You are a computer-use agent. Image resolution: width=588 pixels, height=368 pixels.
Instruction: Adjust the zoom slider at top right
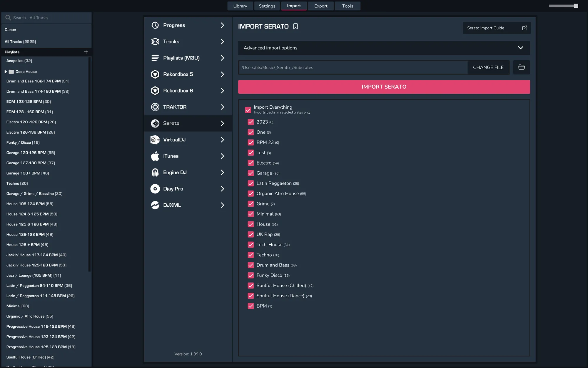pos(576,6)
